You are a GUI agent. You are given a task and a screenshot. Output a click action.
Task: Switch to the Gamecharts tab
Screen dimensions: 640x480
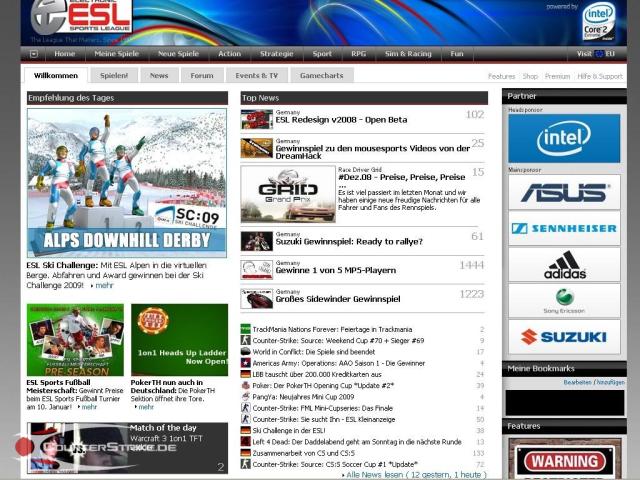pyautogui.click(x=322, y=76)
